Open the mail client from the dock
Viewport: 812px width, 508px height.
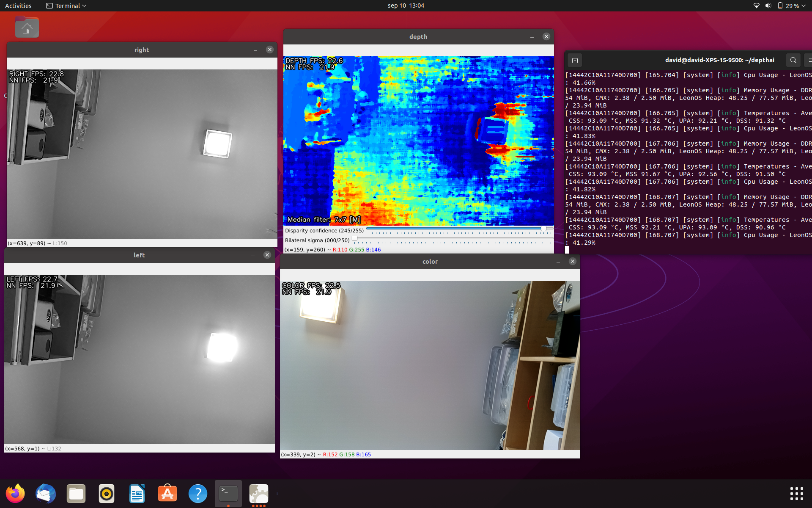tap(45, 493)
